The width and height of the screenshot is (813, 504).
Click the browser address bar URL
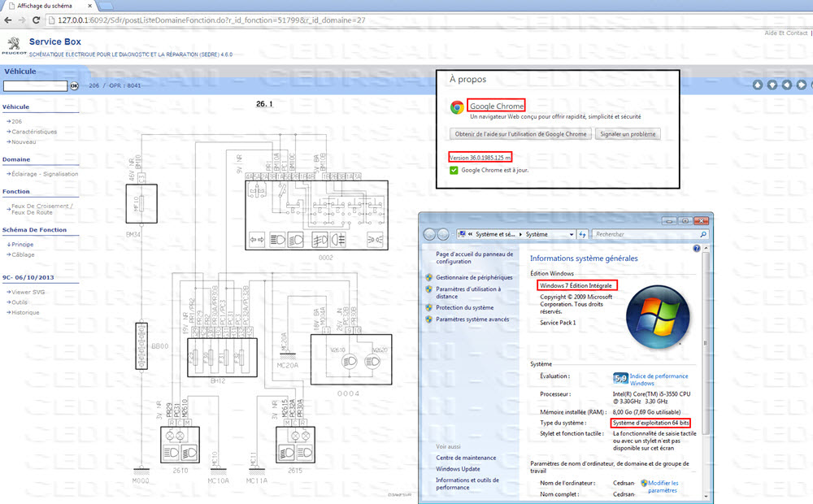click(211, 20)
